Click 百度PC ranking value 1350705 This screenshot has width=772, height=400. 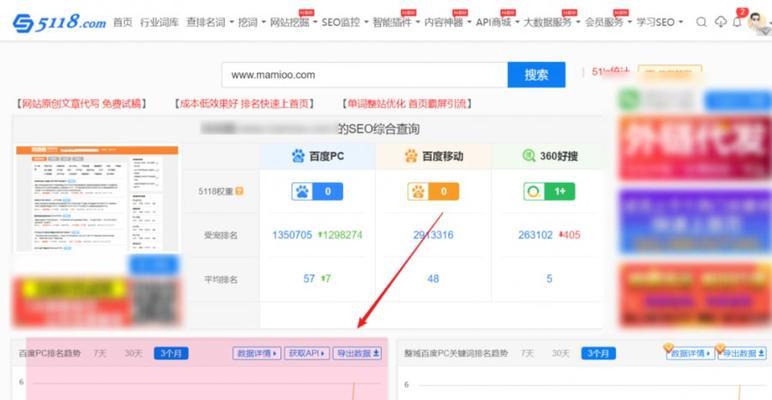click(x=292, y=235)
